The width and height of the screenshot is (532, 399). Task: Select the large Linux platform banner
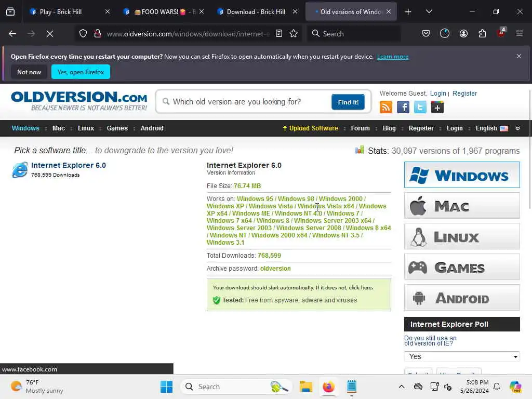pyautogui.click(x=462, y=236)
